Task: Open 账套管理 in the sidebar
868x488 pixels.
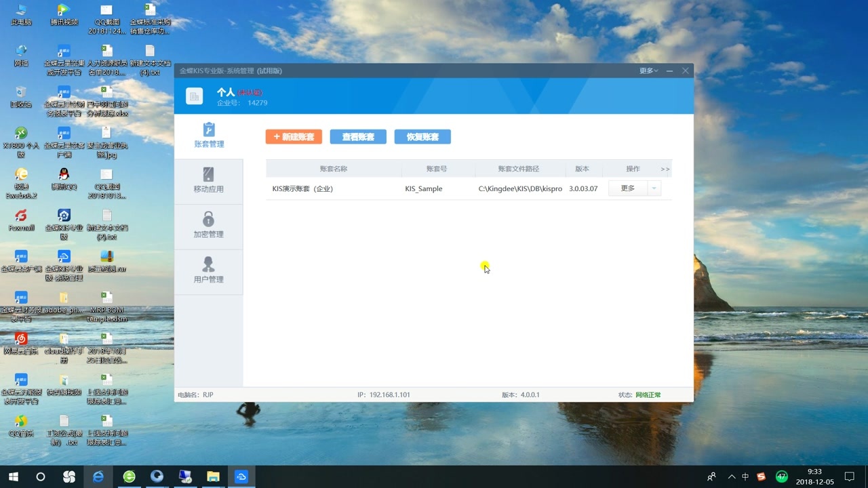Action: click(x=208, y=136)
